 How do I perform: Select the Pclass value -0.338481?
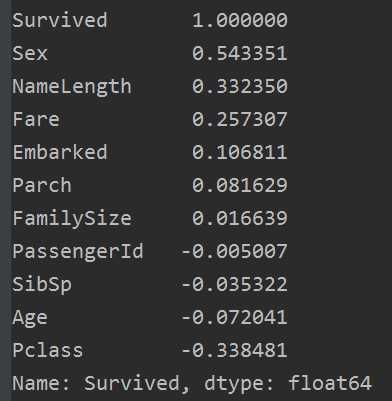[x=234, y=350]
